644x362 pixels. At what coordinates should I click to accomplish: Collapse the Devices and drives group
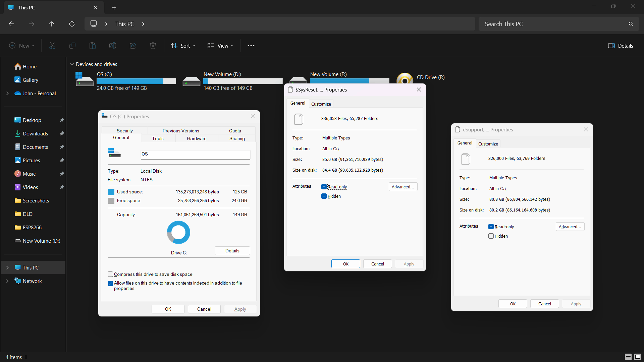(72, 64)
